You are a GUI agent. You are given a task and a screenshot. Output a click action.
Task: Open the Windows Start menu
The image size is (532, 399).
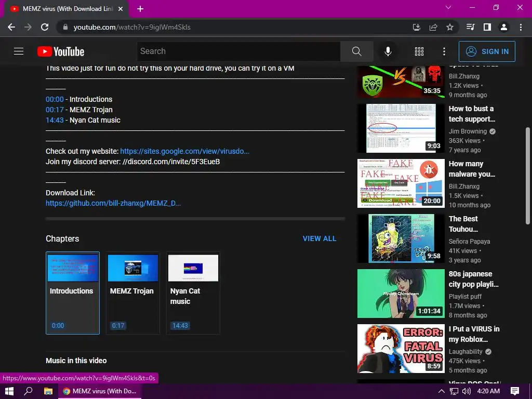click(9, 391)
